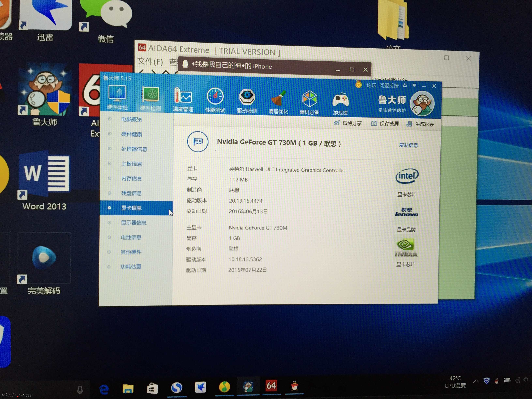Click 生成报表 generate report button

point(420,124)
